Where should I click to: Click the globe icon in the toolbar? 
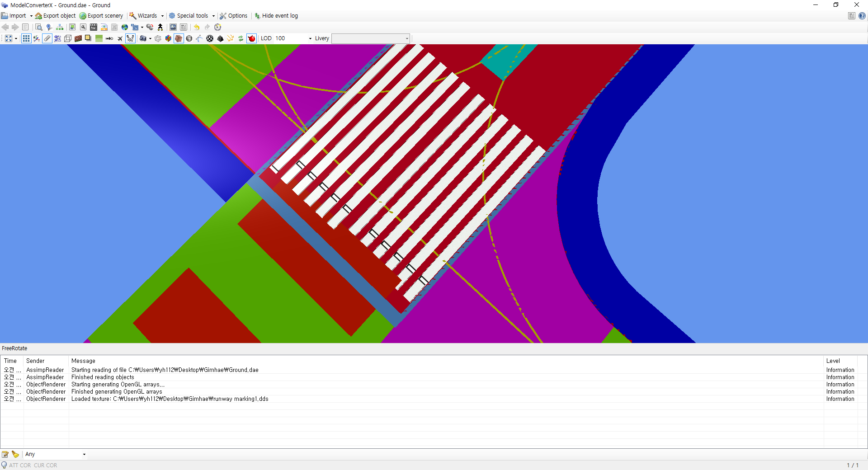coord(125,27)
